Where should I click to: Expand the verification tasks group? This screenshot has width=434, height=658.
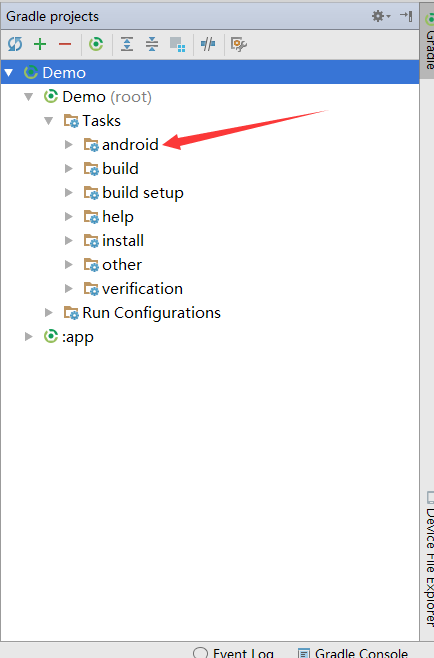(69, 289)
